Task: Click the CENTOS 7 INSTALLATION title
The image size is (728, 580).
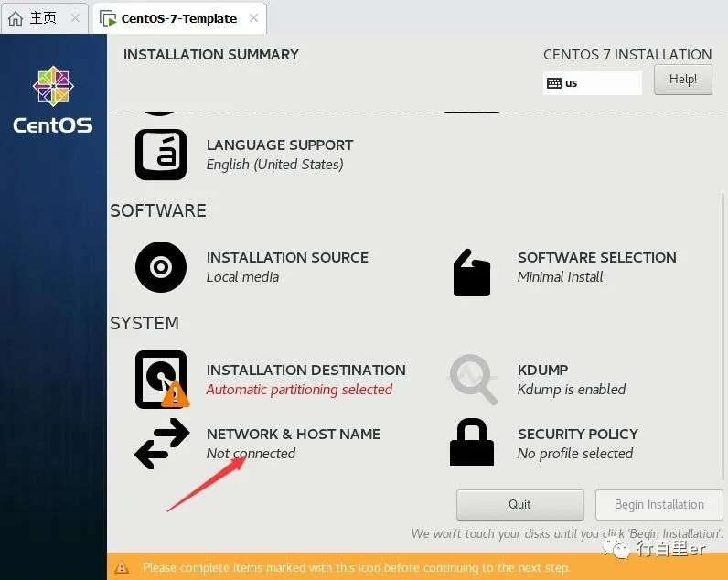Action: click(x=627, y=54)
